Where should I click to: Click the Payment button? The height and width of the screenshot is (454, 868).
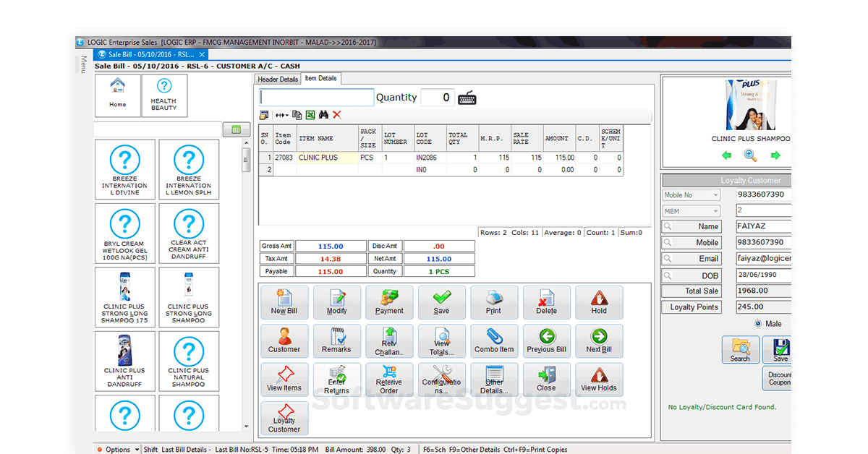coord(389,302)
